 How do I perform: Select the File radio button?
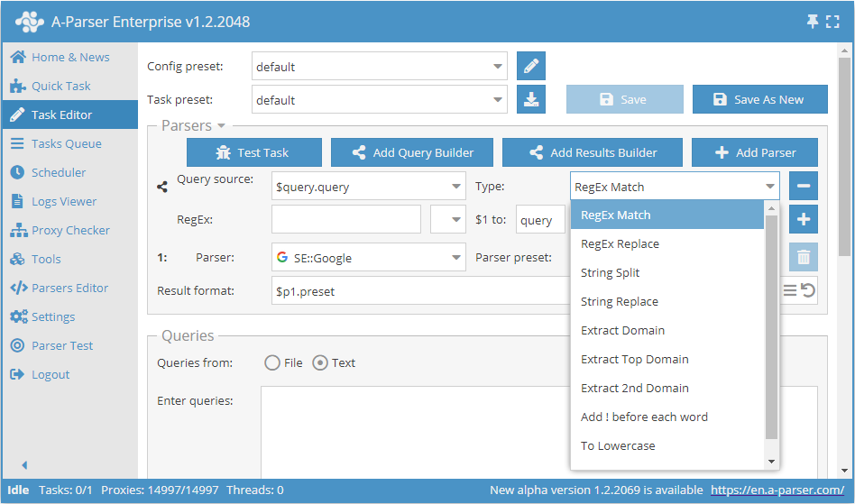(x=272, y=362)
